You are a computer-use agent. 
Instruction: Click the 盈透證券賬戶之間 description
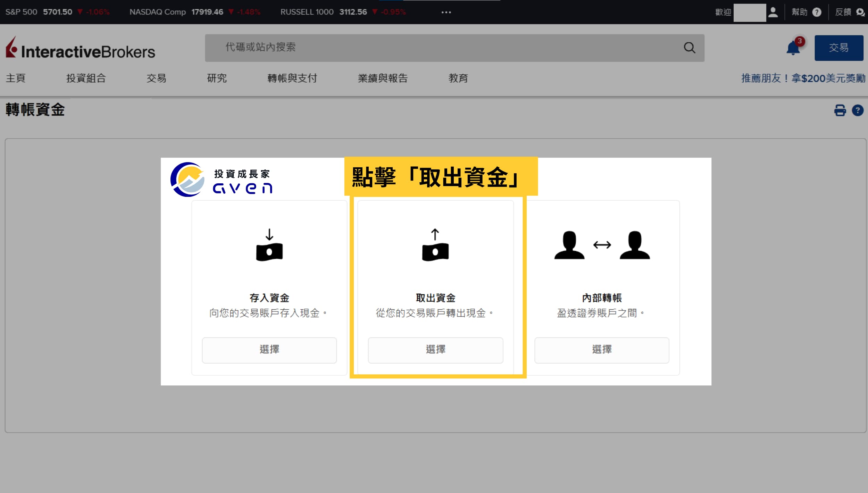point(601,313)
